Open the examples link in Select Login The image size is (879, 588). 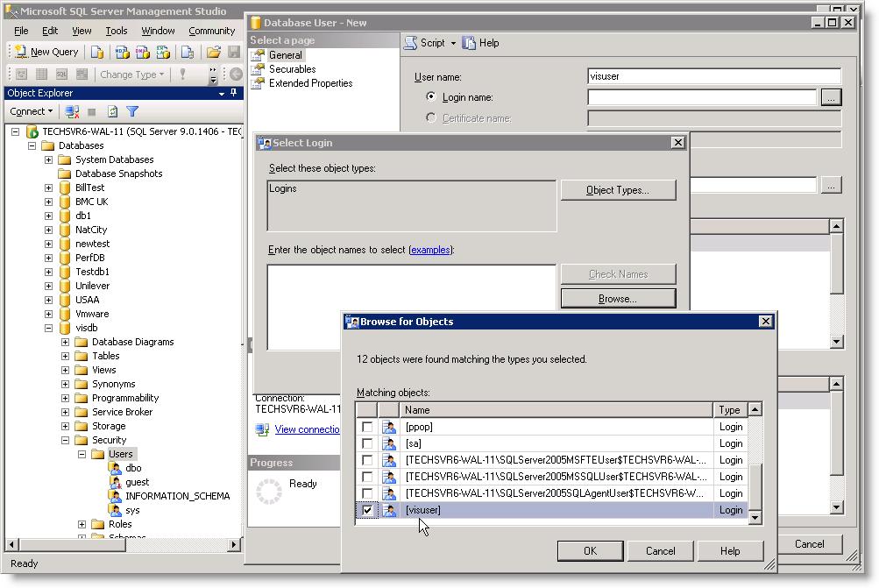[430, 250]
